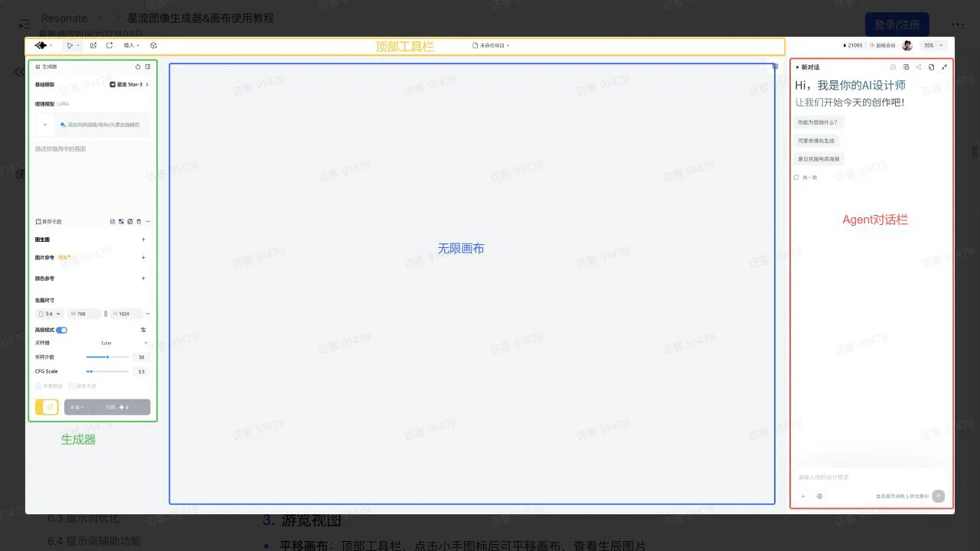The image size is (980, 551).
Task: Click the trash icon in the prompt toolbar
Action: [139, 222]
